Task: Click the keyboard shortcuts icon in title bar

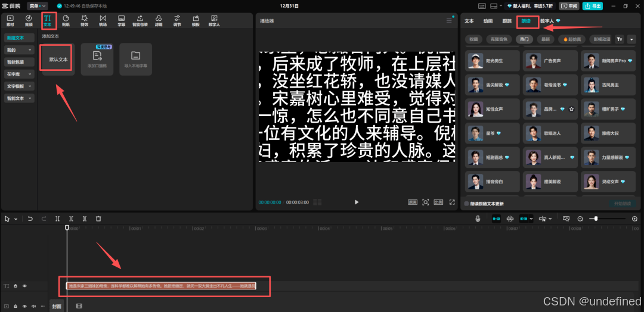Action: [x=482, y=6]
